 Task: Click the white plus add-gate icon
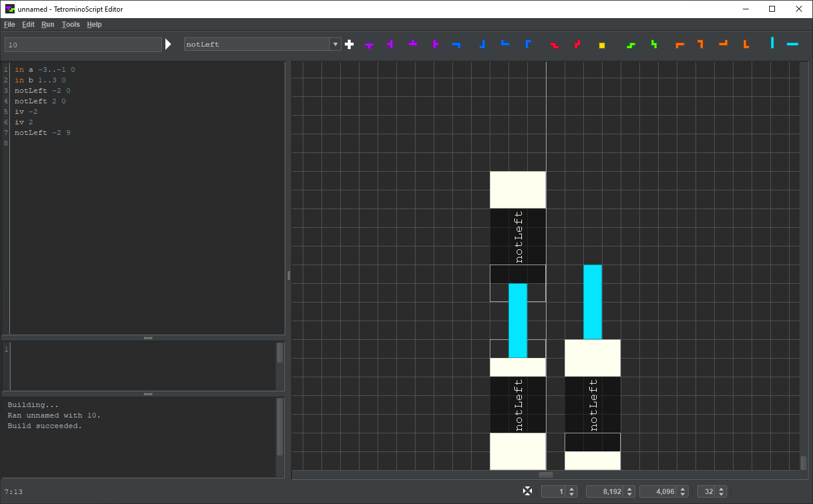click(x=350, y=44)
